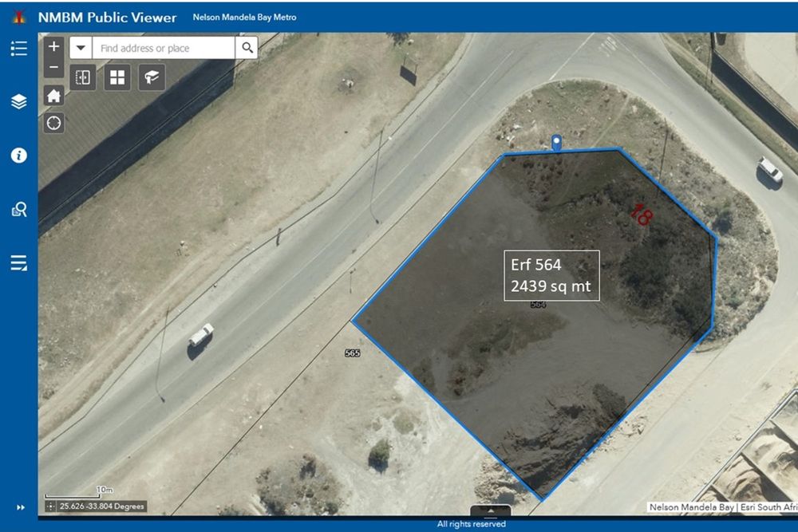
Task: Open the legend list panel in sidebar
Action: 18,49
